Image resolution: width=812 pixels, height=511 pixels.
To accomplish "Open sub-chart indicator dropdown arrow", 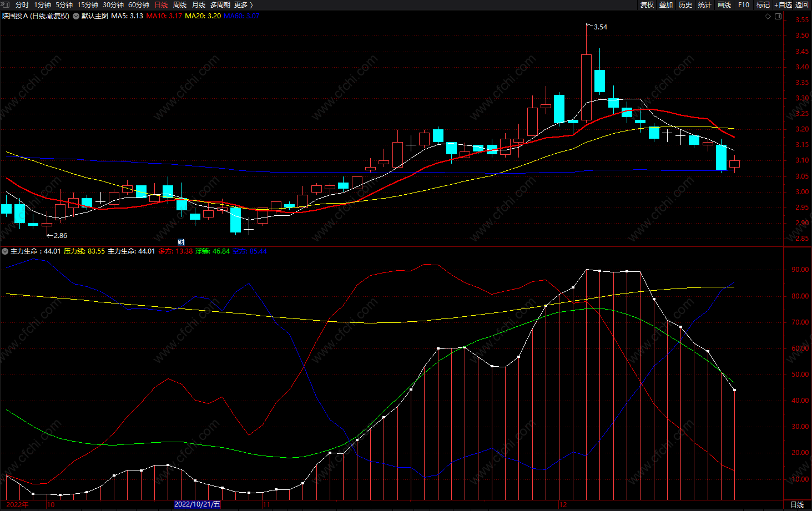I will [5, 251].
